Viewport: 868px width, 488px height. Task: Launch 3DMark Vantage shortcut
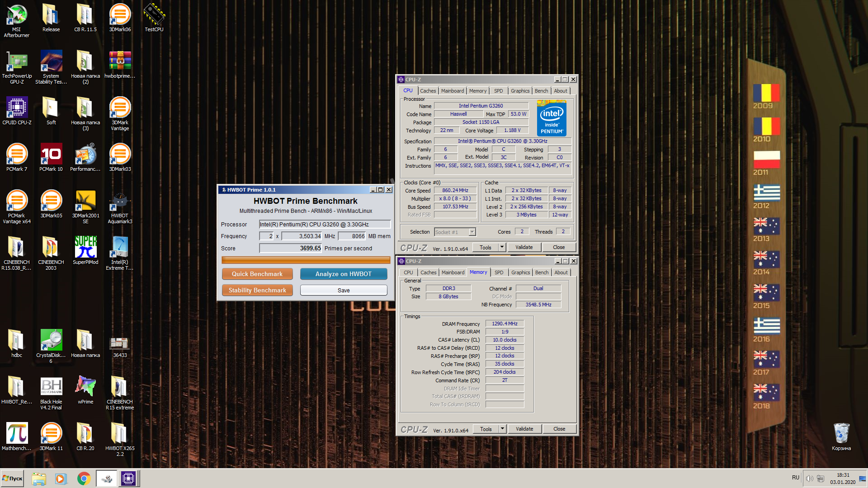120,113
